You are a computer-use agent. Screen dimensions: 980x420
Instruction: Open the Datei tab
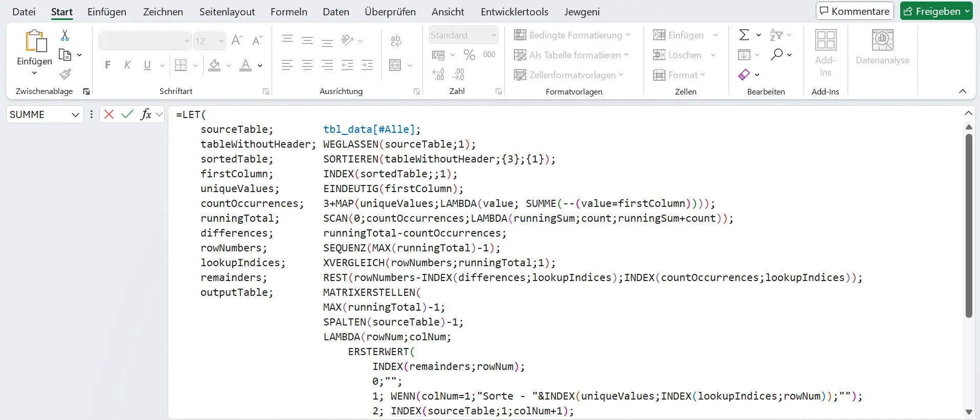pos(24,12)
